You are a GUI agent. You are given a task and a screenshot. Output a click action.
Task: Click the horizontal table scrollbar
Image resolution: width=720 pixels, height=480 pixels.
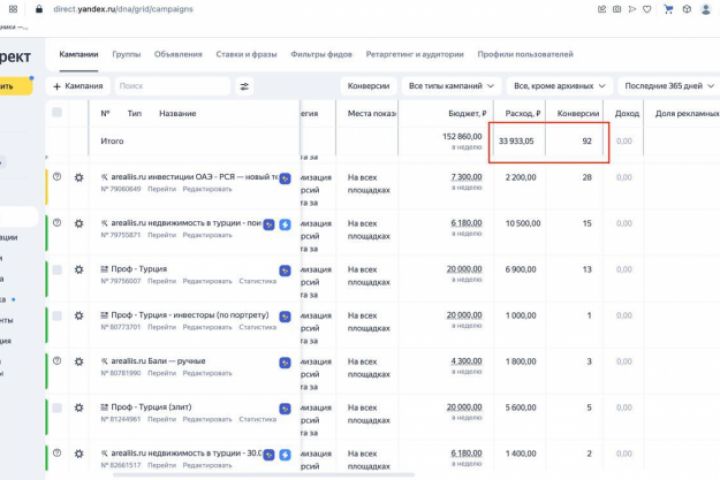pos(264,475)
